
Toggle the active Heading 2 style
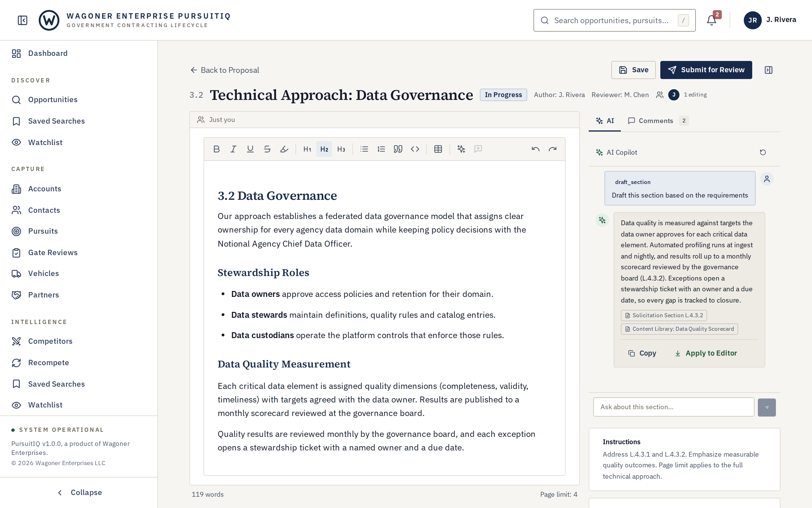[x=324, y=149]
